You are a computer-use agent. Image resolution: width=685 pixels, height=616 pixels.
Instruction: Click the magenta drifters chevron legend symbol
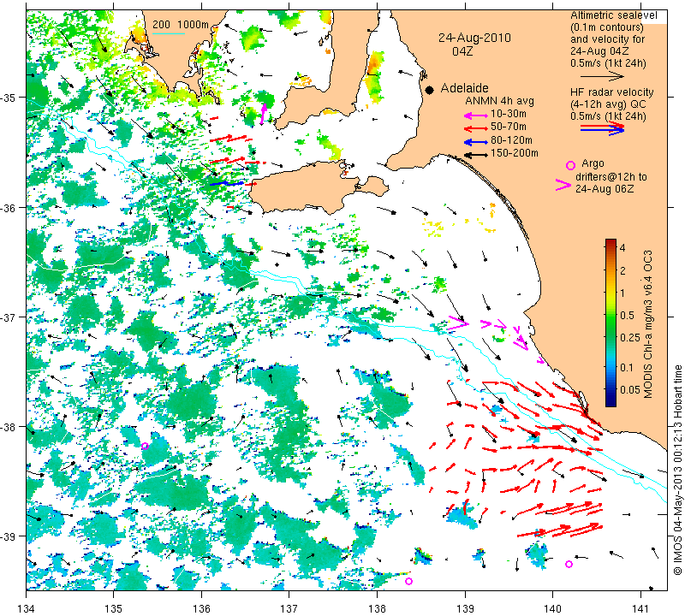coord(563,185)
